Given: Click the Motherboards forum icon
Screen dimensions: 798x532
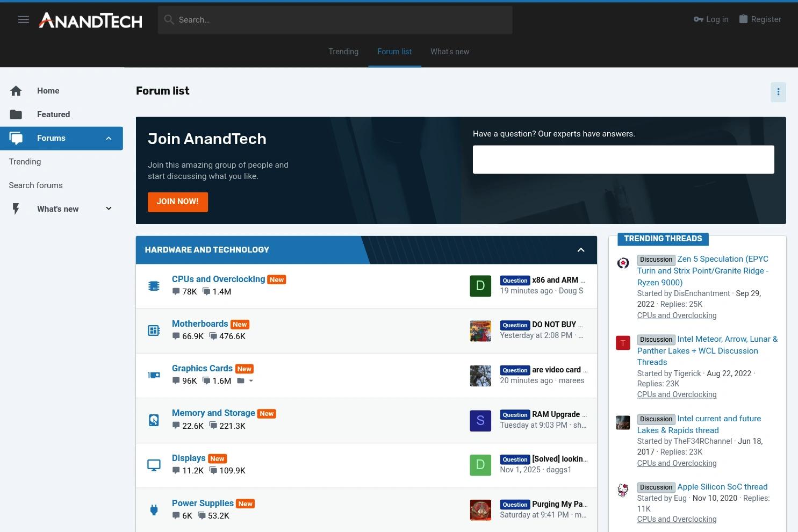Looking at the screenshot, I should point(154,330).
